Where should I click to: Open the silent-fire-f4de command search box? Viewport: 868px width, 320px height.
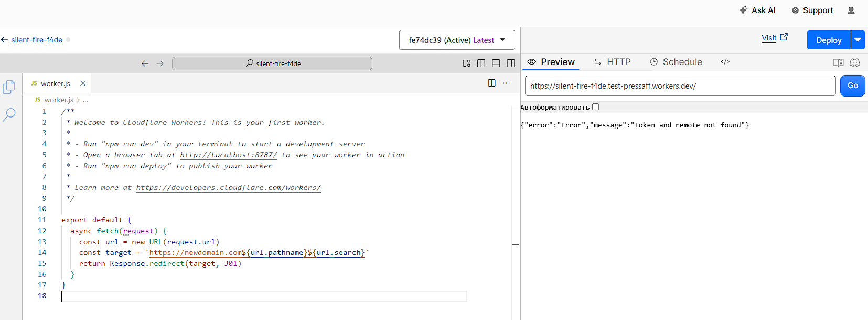[272, 63]
